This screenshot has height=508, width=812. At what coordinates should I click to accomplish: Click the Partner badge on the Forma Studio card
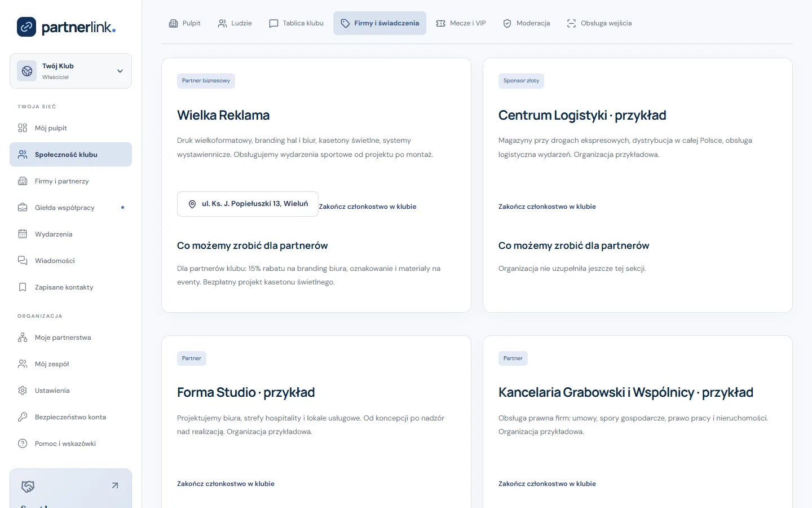tap(192, 358)
